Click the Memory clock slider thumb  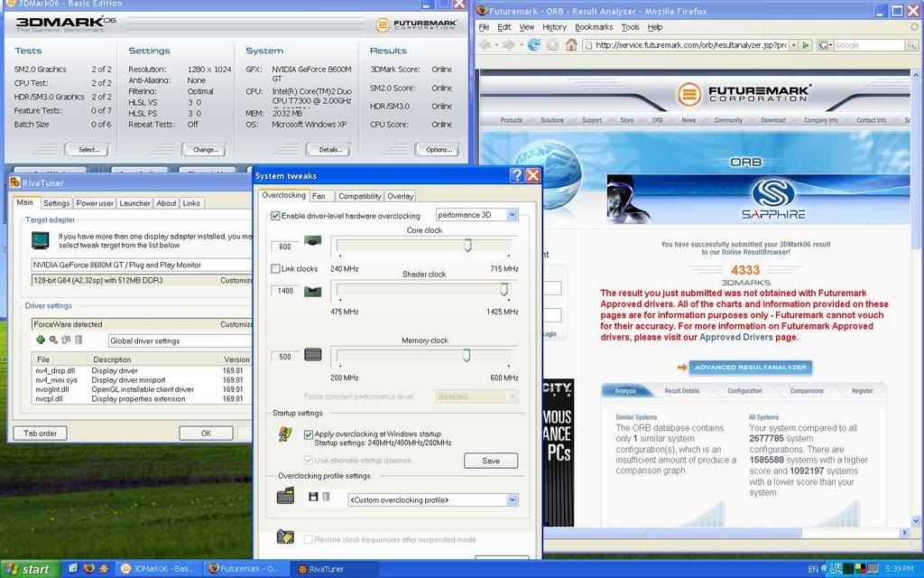click(x=467, y=355)
